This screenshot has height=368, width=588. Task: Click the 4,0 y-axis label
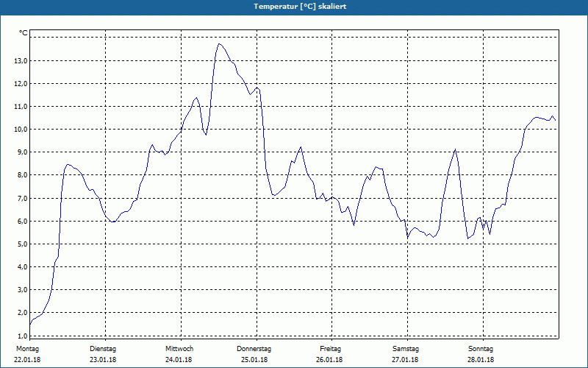pos(22,267)
